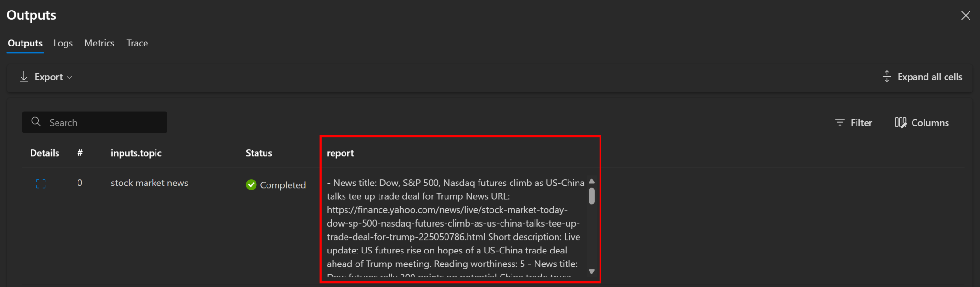
Task: Select the Outputs tab
Action: (25, 43)
